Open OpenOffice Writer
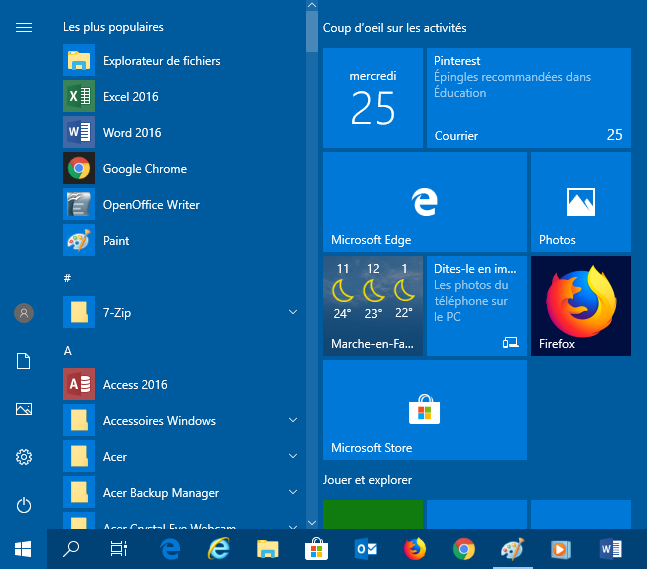 tap(182, 204)
